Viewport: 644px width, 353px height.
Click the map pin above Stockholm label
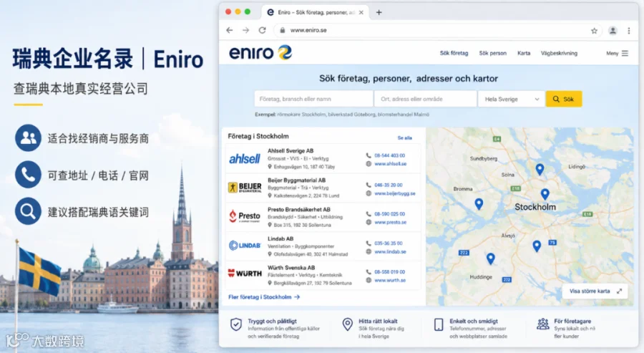(545, 194)
